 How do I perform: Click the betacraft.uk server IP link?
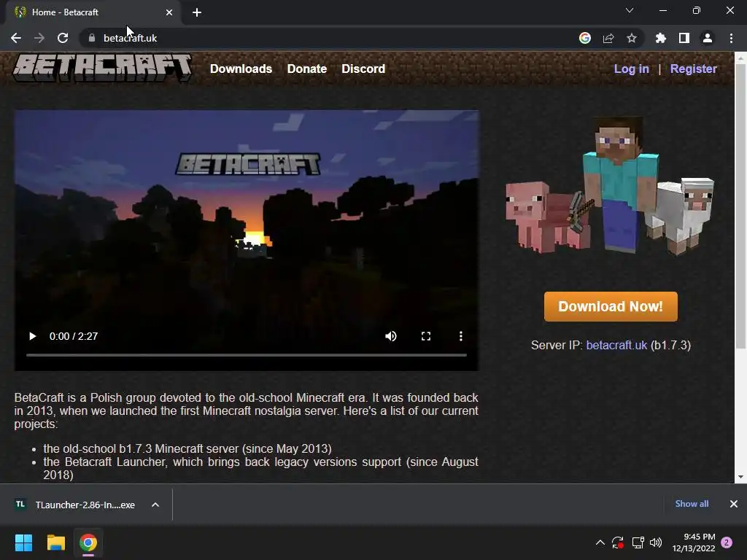pos(616,345)
